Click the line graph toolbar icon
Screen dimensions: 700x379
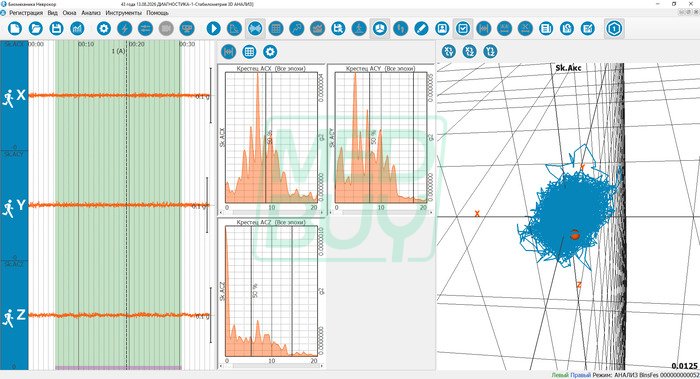click(317, 29)
